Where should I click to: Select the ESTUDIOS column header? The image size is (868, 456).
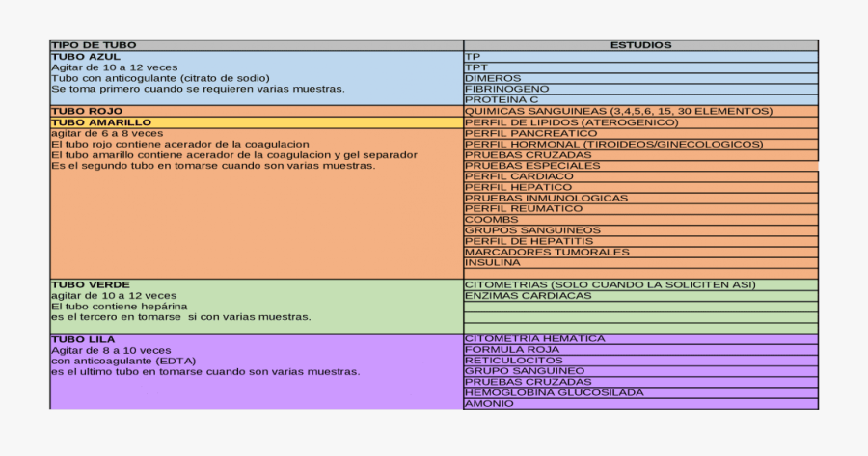pos(640,45)
